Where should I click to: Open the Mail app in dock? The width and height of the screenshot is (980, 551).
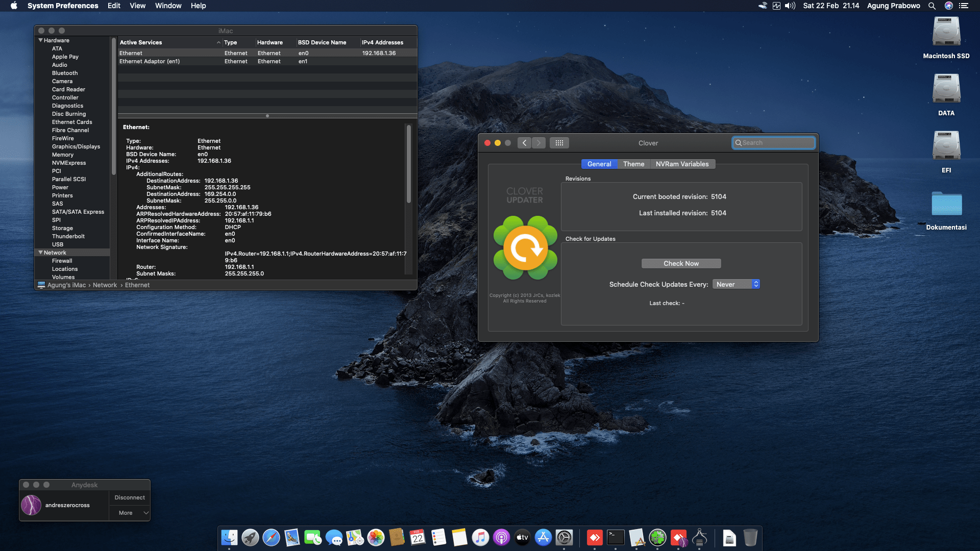(292, 537)
